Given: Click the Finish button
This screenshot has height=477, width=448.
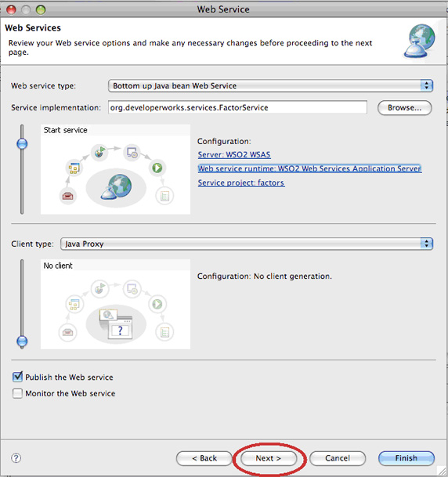Looking at the screenshot, I should click(x=406, y=458).
